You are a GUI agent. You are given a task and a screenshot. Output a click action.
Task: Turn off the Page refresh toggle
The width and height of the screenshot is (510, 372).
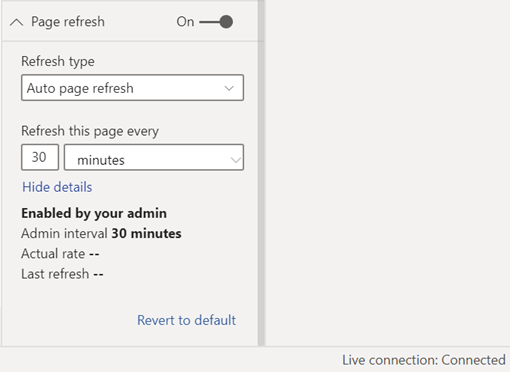(x=216, y=22)
